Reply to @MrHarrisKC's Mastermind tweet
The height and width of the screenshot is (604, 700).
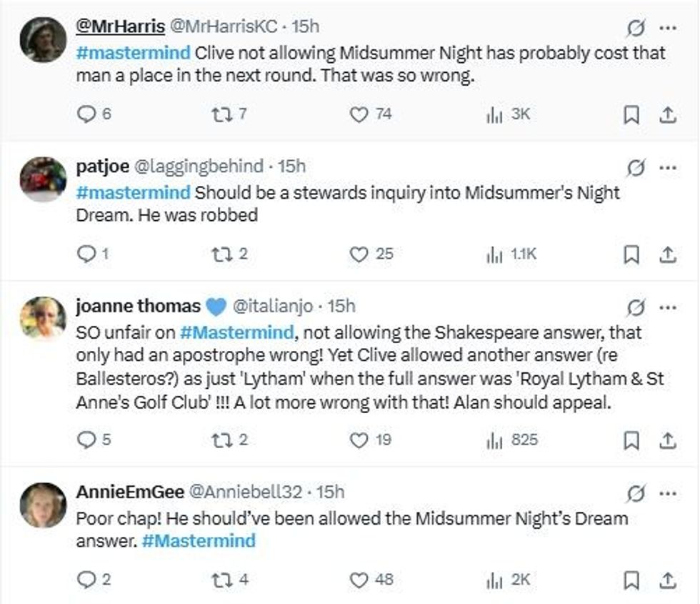(85, 113)
